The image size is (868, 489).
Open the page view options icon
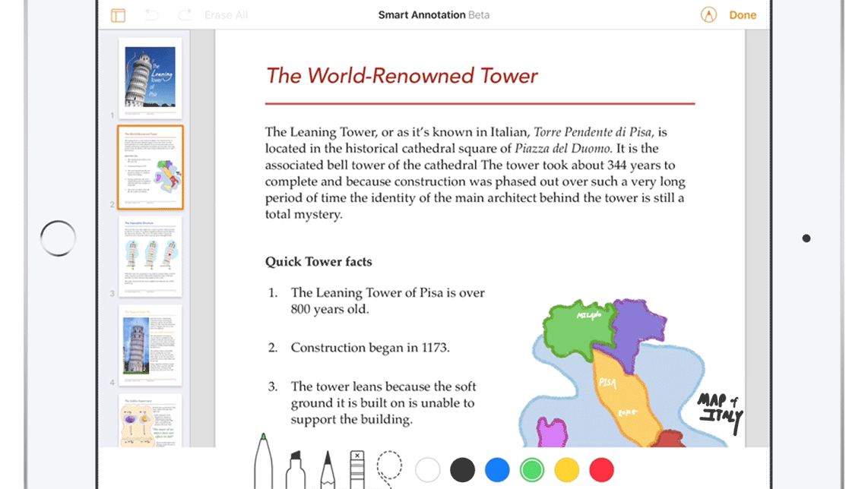click(118, 15)
